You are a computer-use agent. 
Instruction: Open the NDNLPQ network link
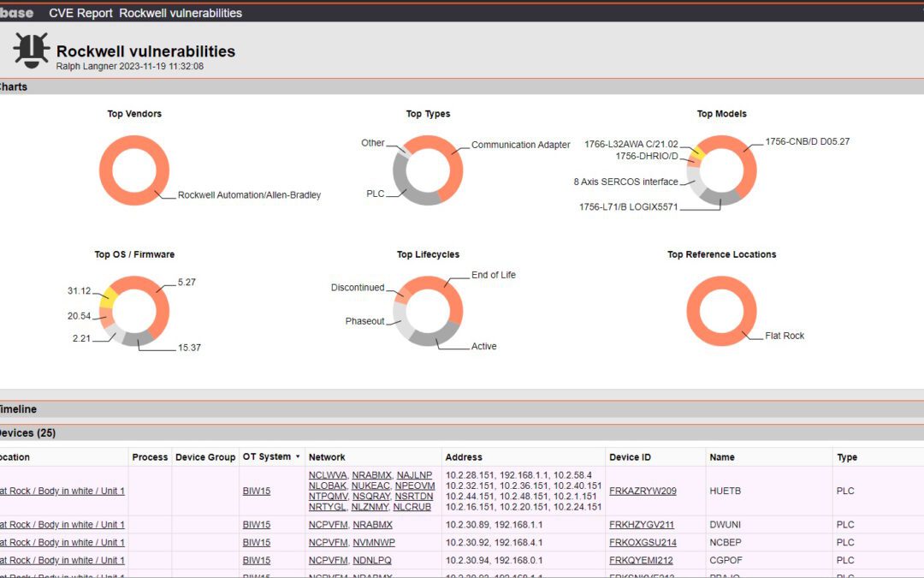pyautogui.click(x=372, y=560)
